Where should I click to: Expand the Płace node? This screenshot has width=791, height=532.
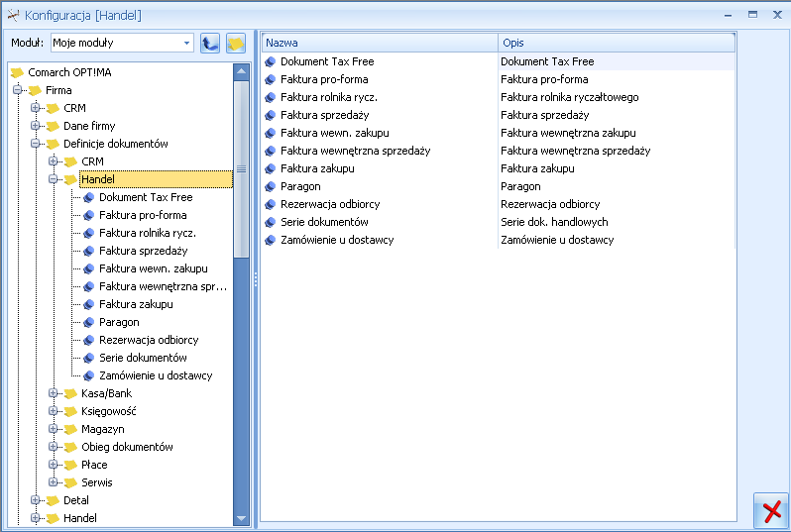(x=53, y=465)
